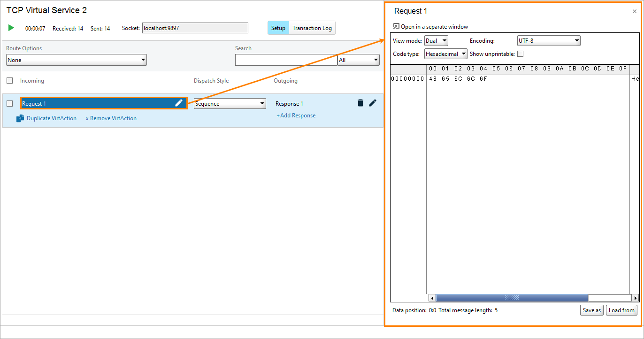Viewport: 644px width, 339px height.
Task: Click the Duplicate VirtAction copy icon
Action: coord(19,118)
